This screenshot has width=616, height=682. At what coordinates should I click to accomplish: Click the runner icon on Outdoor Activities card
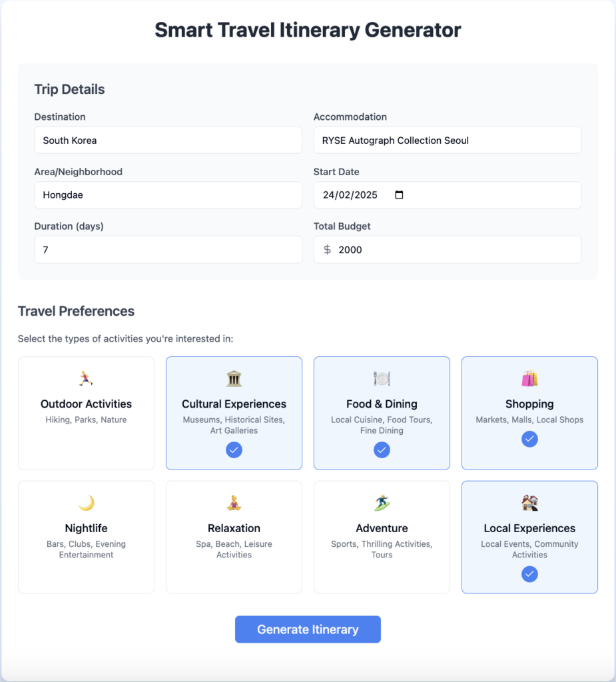(x=86, y=378)
